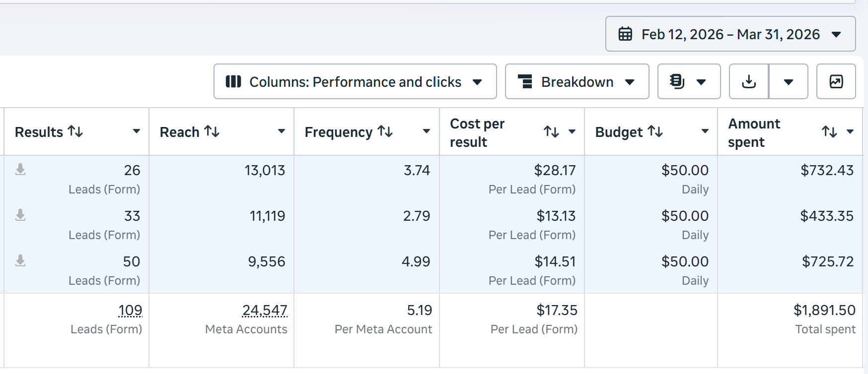The width and height of the screenshot is (868, 374).
Task: Sort by Results column arrows
Action: coord(75,131)
